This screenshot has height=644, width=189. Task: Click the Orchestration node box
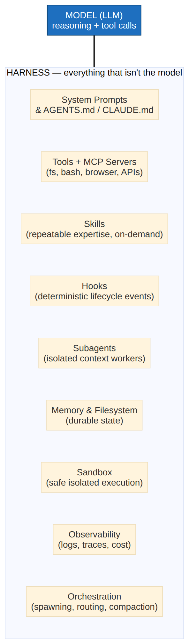pos(94,601)
